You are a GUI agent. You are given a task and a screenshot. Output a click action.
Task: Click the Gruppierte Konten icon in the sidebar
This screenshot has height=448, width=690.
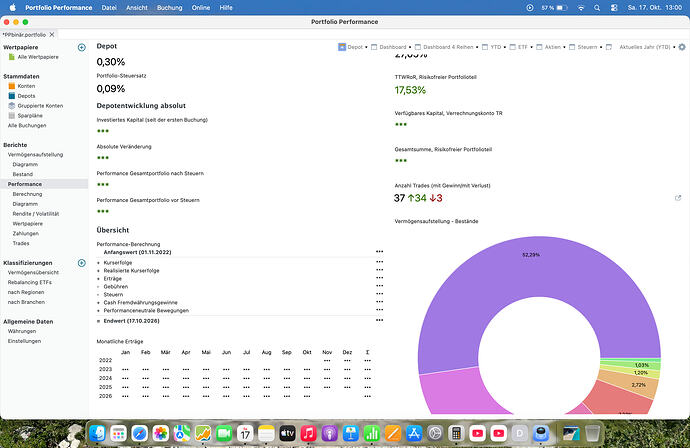[x=12, y=106]
